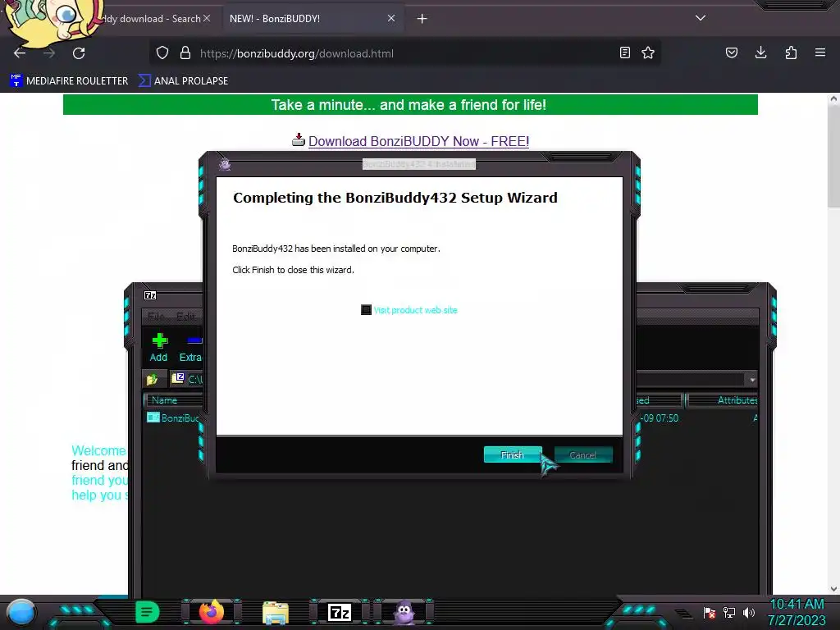Image resolution: width=840 pixels, height=630 pixels.
Task: Click the download disk icon beside the BonziBUDDY link
Action: click(x=299, y=140)
